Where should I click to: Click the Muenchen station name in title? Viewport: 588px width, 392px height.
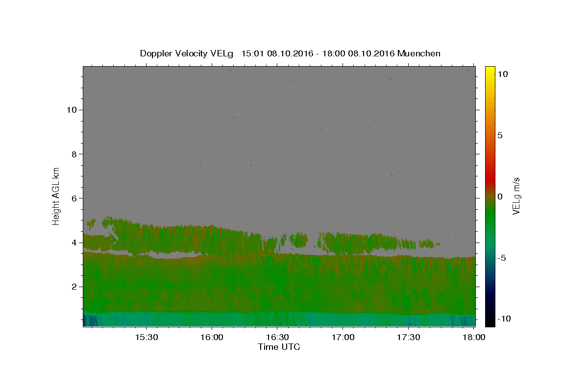tap(419, 53)
